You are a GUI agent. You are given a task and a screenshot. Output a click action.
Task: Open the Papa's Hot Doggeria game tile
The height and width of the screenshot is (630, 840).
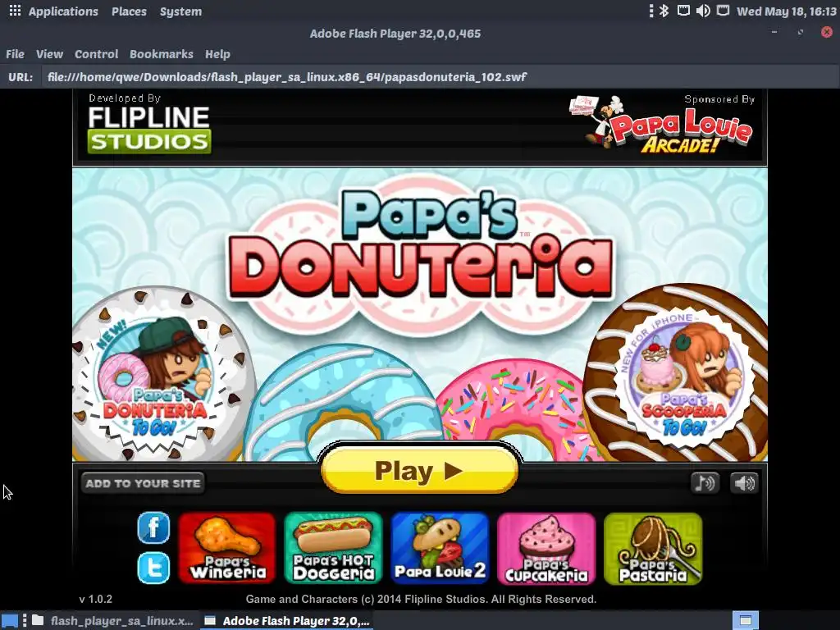pos(333,548)
